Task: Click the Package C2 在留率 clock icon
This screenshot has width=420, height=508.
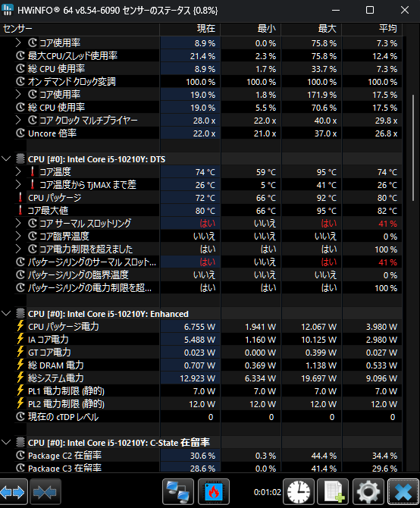Action: [x=20, y=456]
